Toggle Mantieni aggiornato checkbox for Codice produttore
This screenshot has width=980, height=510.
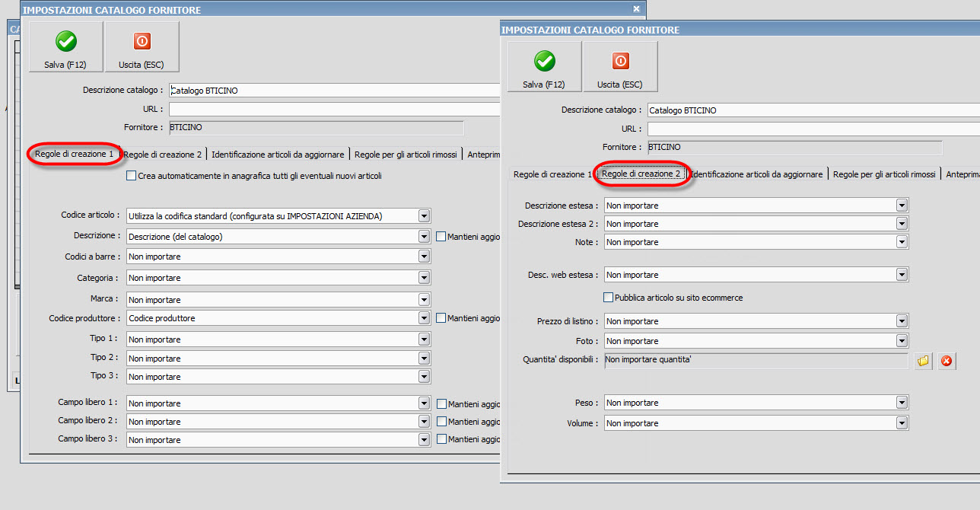[441, 318]
